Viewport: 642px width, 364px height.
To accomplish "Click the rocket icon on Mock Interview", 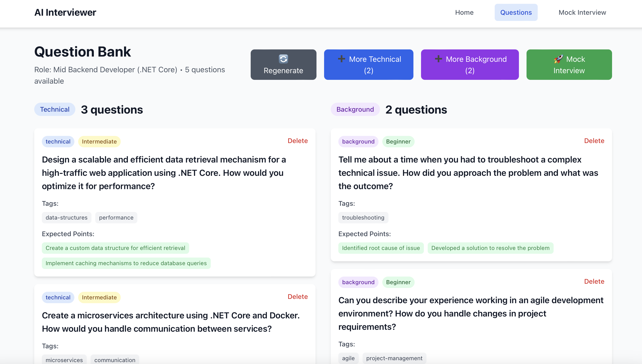I will (x=558, y=59).
